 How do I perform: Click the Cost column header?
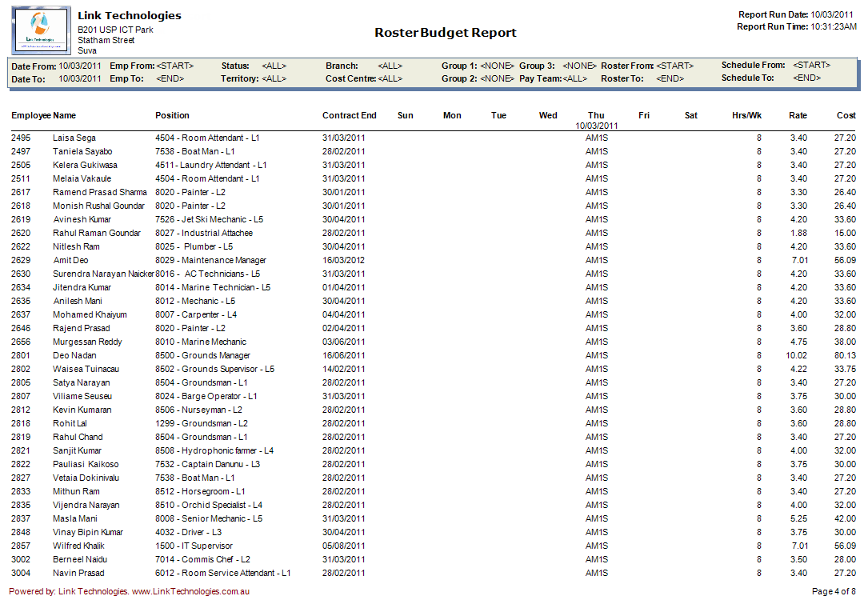click(846, 115)
